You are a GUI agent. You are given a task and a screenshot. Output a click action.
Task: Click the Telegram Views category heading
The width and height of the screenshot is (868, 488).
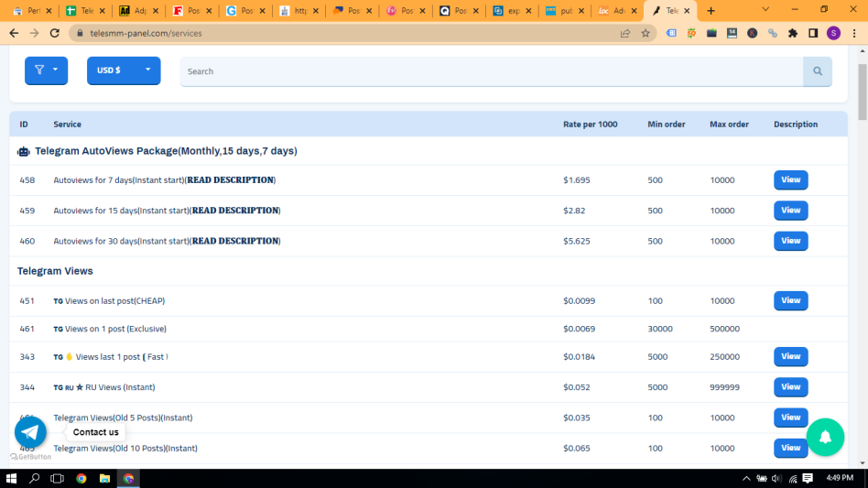click(x=55, y=271)
